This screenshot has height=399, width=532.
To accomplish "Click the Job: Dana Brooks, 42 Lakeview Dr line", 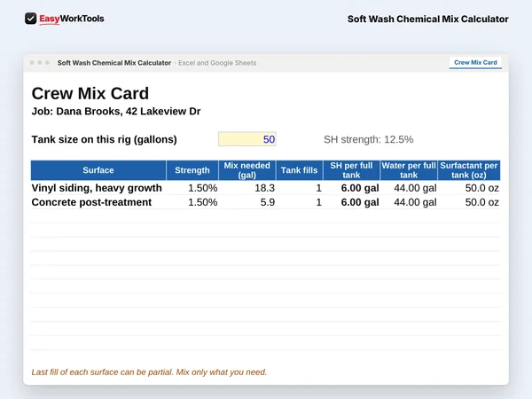I will (x=116, y=112).
